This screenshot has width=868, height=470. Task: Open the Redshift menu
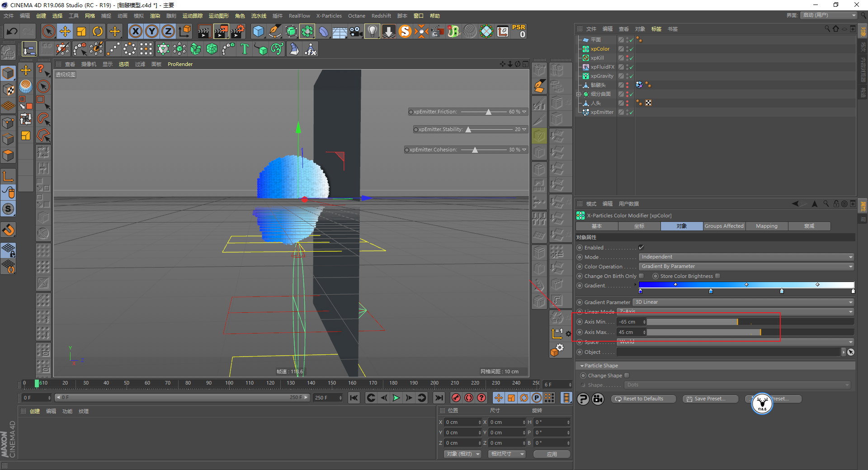coord(381,16)
